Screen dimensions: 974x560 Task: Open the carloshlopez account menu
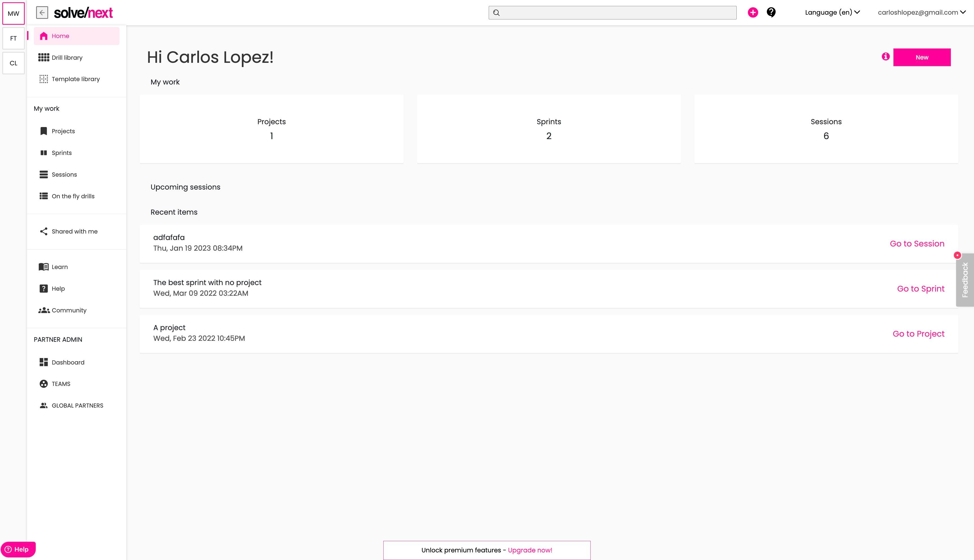[921, 12]
